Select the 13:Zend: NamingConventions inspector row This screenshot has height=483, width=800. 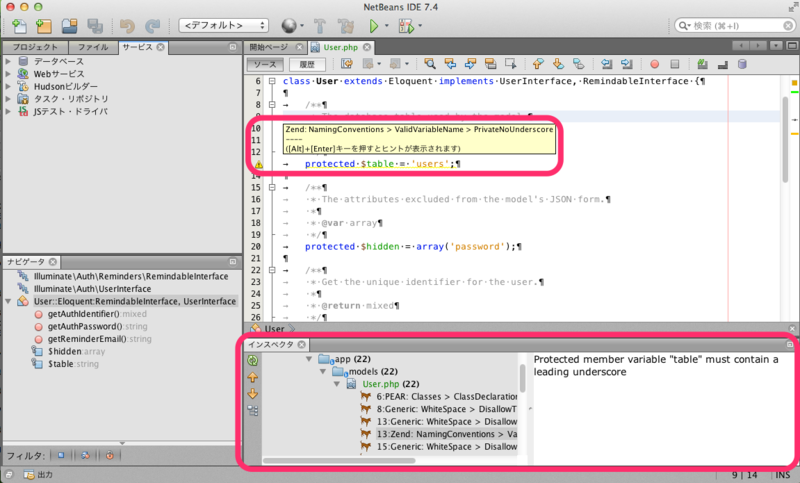[446, 434]
